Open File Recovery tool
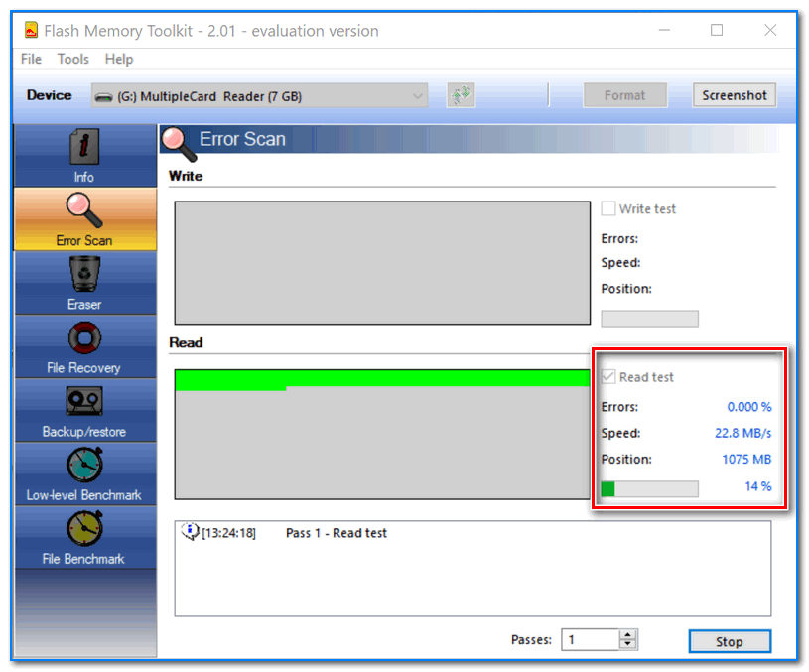The height and width of the screenshot is (672, 809). [85, 346]
